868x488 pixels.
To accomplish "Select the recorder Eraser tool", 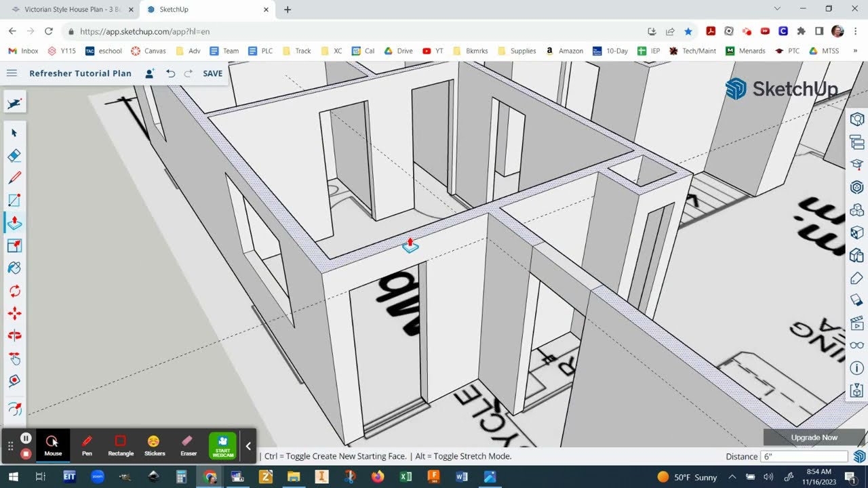I will (189, 445).
